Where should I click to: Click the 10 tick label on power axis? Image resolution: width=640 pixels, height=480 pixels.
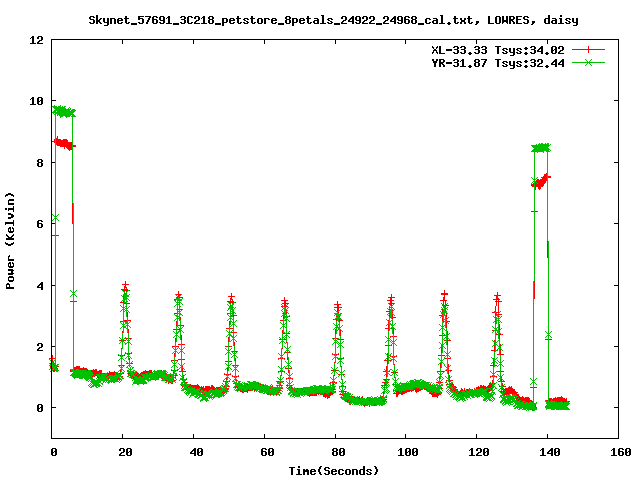tap(36, 101)
